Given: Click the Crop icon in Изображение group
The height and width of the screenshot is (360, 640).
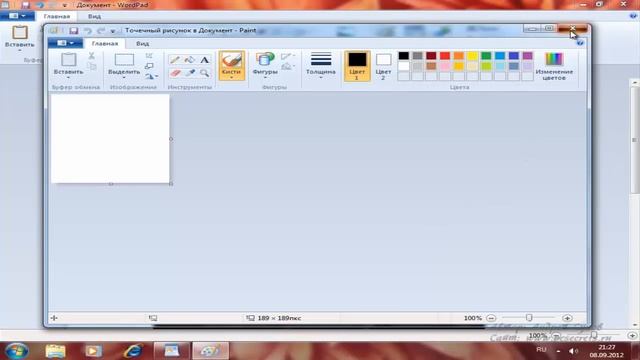Looking at the screenshot, I should coord(149,56).
